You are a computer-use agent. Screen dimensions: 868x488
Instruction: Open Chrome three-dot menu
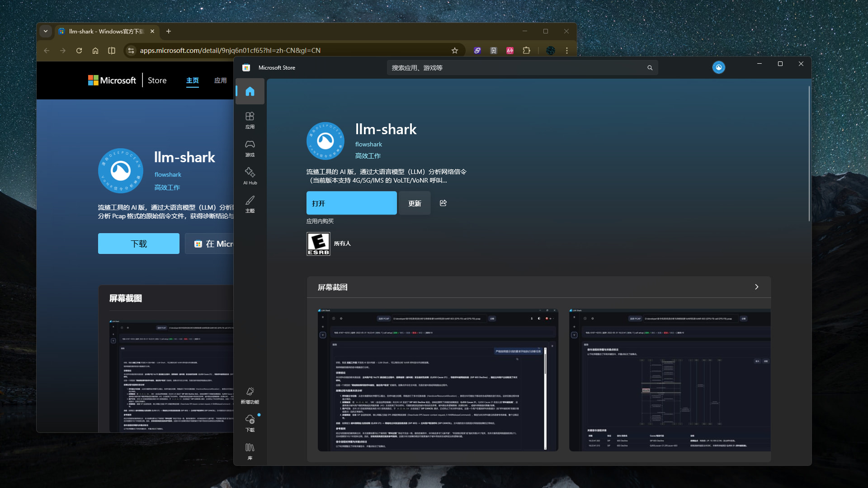tap(567, 51)
